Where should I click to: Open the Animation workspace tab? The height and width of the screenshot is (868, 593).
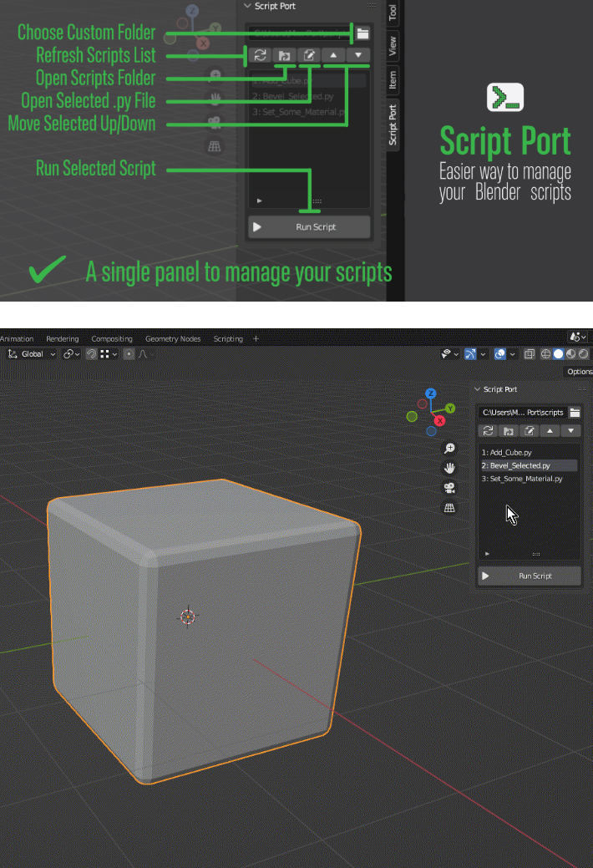[17, 339]
